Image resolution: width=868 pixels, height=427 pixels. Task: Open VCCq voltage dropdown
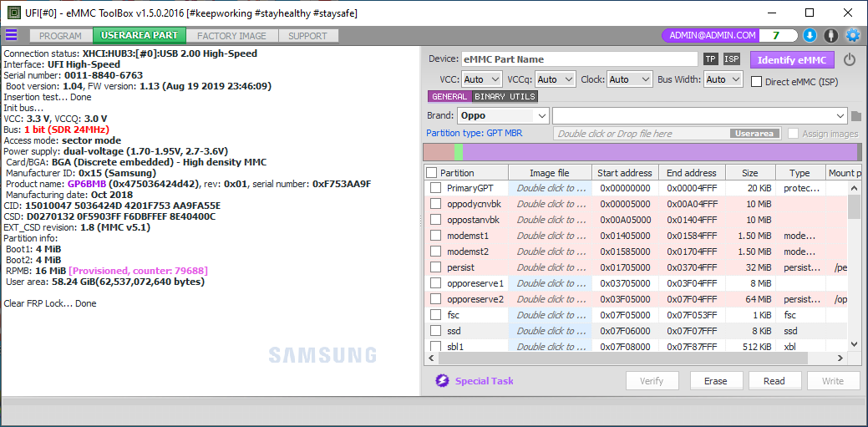tap(556, 79)
